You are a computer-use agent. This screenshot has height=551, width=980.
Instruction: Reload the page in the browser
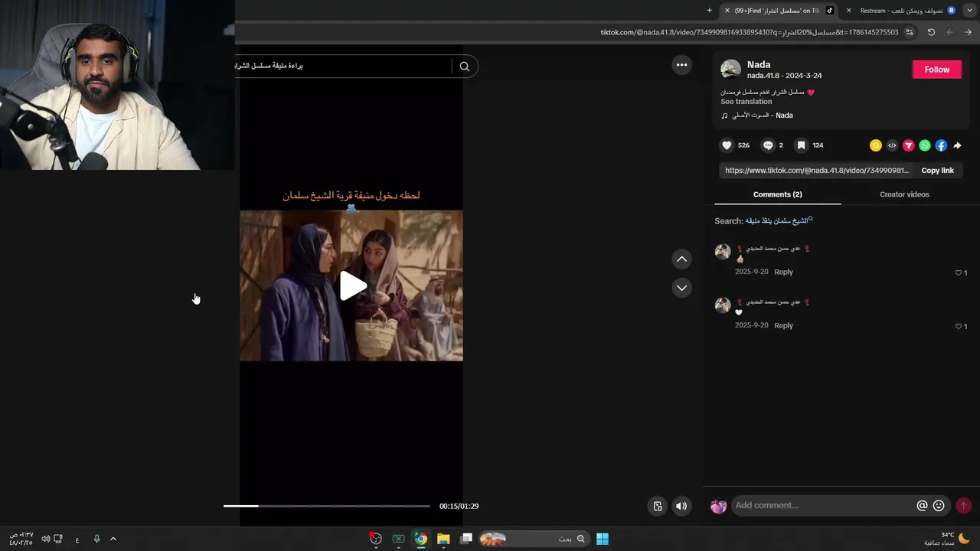(931, 32)
